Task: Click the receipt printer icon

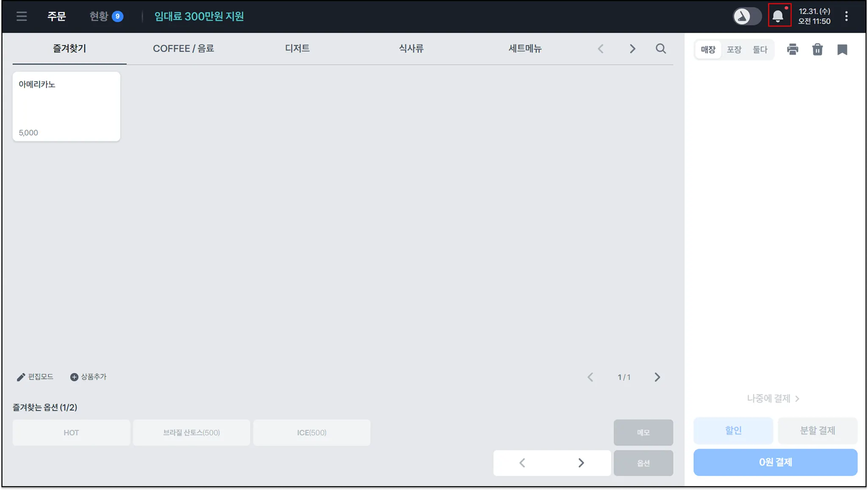Action: pyautogui.click(x=792, y=50)
